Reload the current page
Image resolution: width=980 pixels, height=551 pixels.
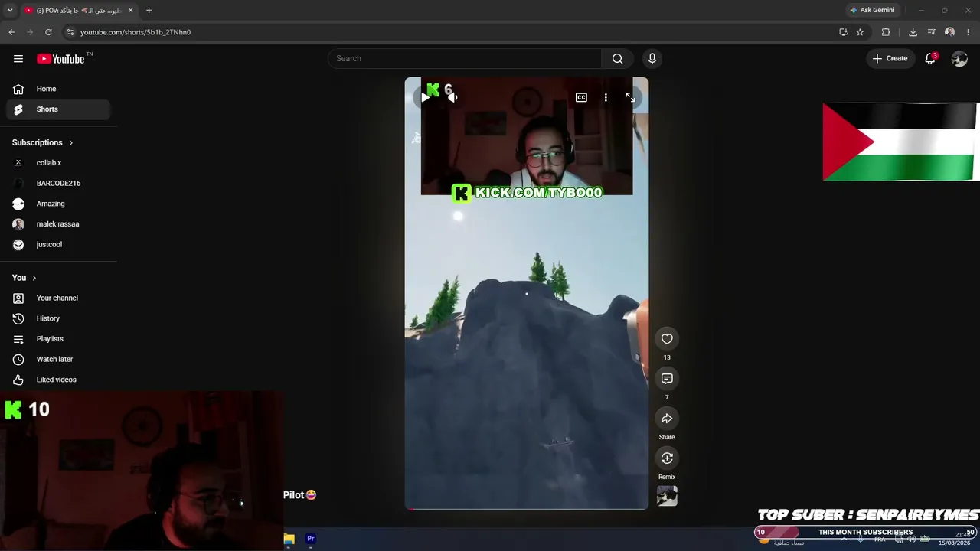(x=48, y=32)
